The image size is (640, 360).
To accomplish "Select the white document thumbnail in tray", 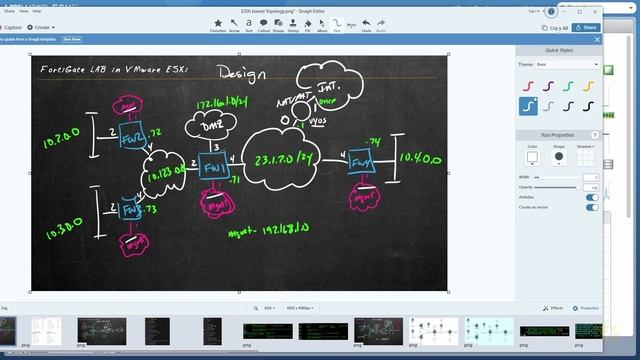I will coord(46,331).
